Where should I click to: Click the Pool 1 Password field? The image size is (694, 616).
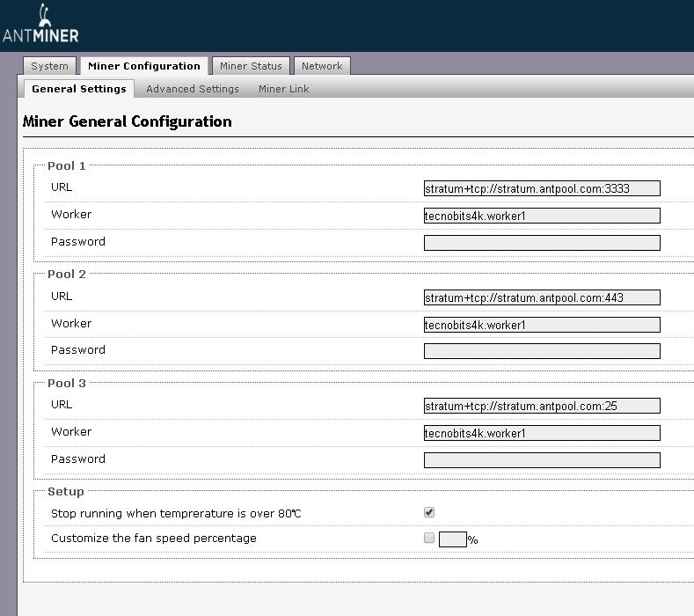[542, 243]
